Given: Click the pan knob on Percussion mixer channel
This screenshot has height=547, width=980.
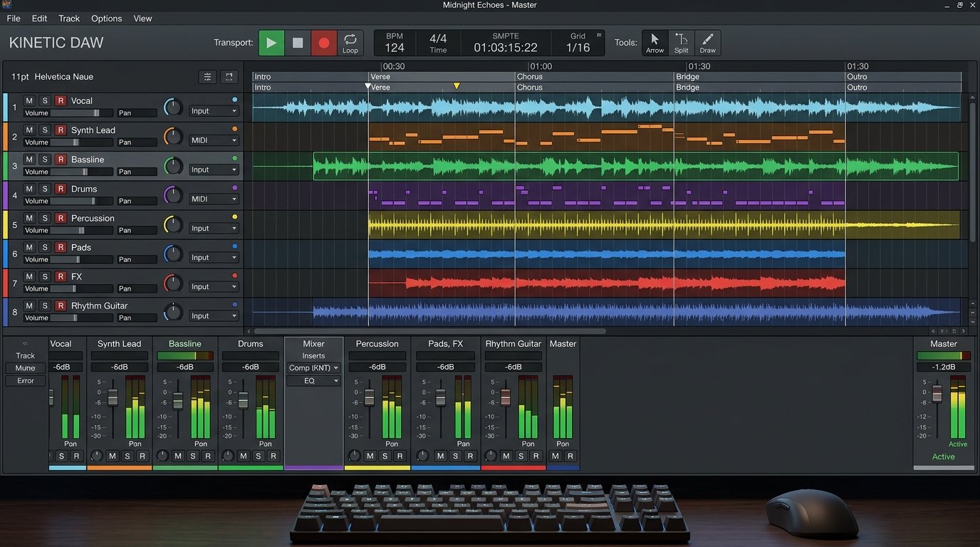Looking at the screenshot, I should click(x=354, y=456).
